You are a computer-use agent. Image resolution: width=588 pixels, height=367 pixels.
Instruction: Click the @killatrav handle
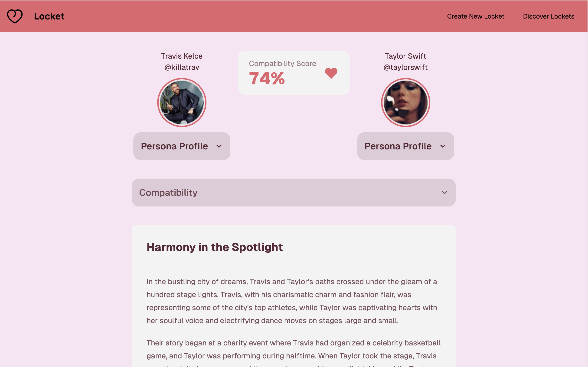click(182, 67)
